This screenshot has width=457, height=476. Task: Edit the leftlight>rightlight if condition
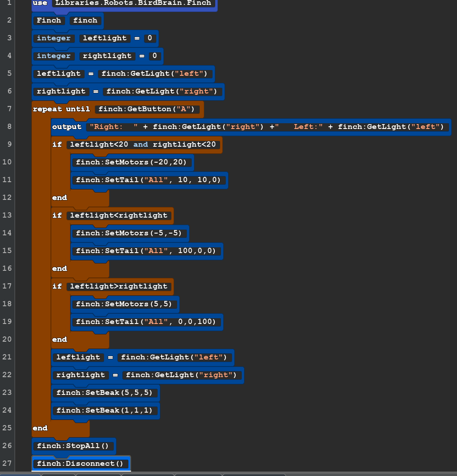pos(119,286)
